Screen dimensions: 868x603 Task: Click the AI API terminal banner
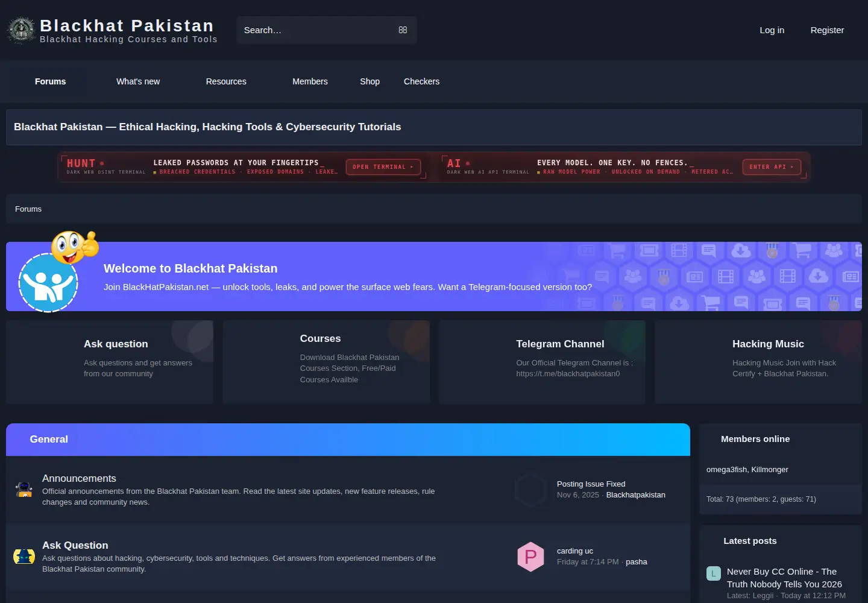624,167
